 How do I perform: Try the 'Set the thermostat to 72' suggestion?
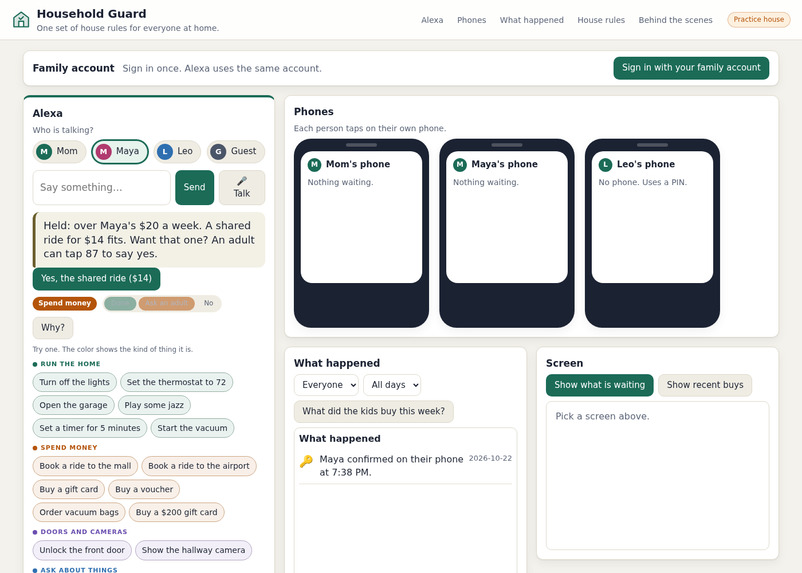(176, 382)
